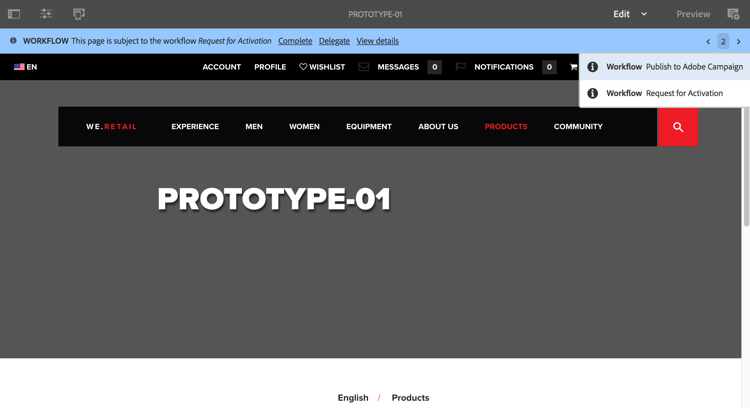Click the wishlist heart icon
Viewport: 750px width, 408px height.
pos(303,66)
